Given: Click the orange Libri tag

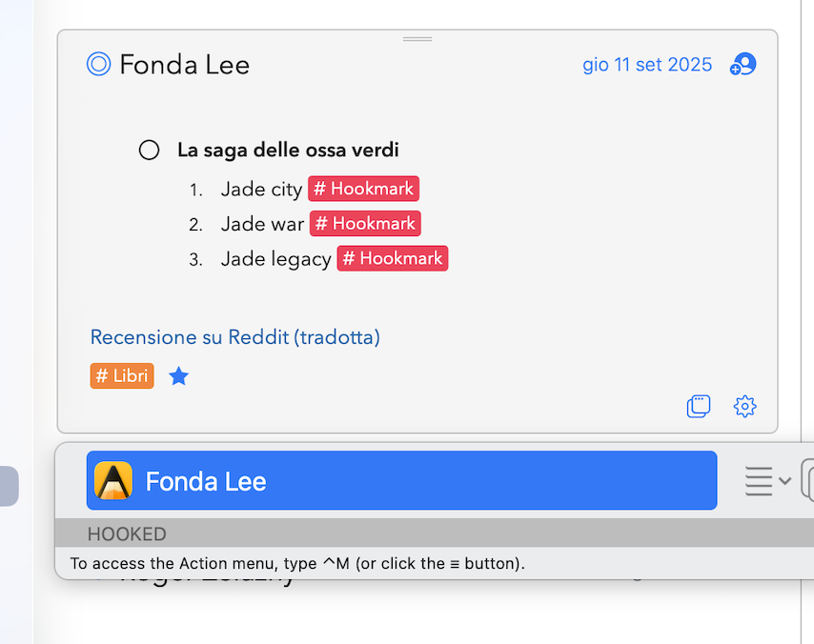Looking at the screenshot, I should click(x=122, y=376).
